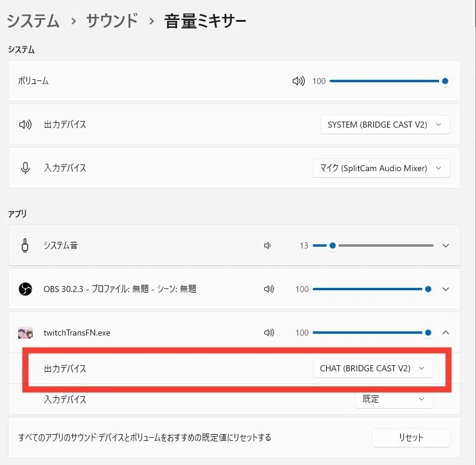The image size is (476, 465).
Task: Mute the master volume speaker icon
Action: tap(298, 81)
